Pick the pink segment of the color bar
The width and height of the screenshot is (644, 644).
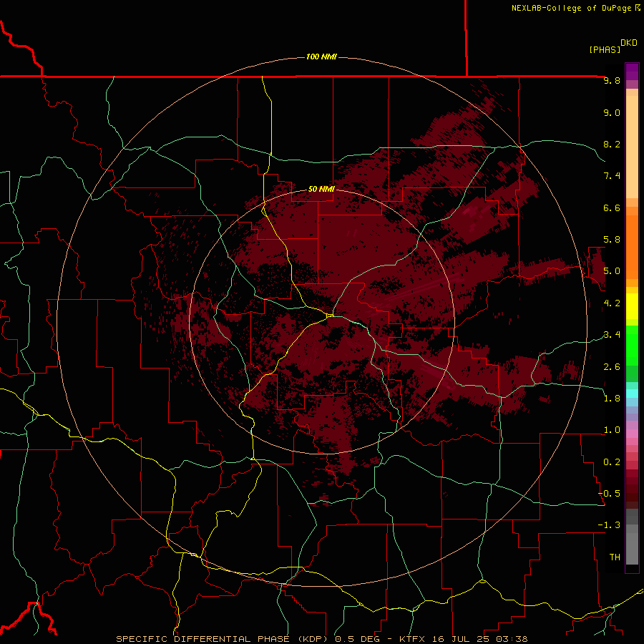(x=632, y=434)
